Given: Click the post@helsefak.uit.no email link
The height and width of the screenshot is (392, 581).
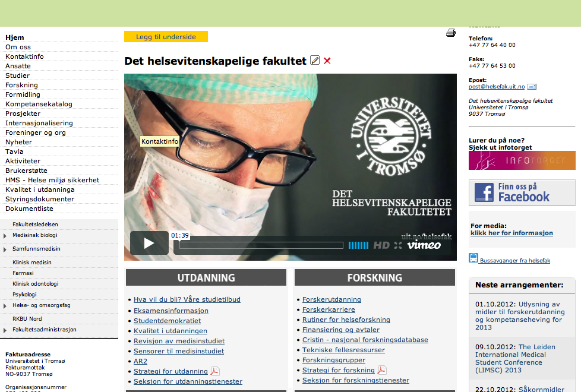Looking at the screenshot, I should 497,87.
